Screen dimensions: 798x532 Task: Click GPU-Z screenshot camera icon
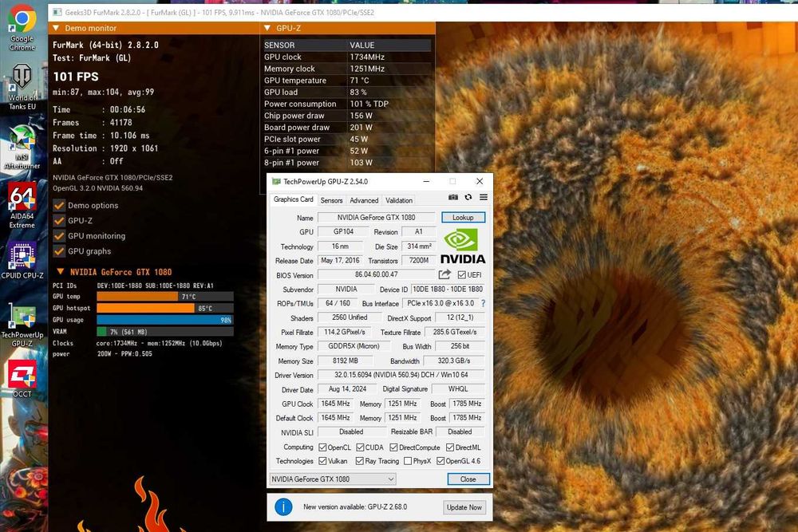[453, 197]
